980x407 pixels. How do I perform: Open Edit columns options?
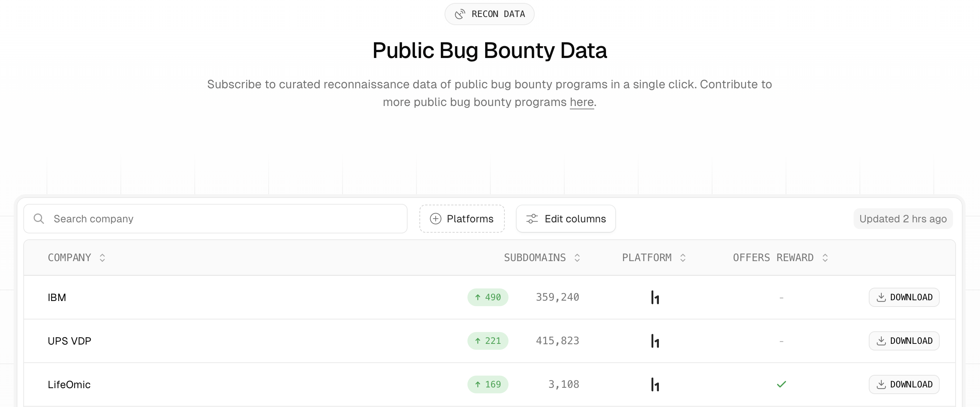566,219
